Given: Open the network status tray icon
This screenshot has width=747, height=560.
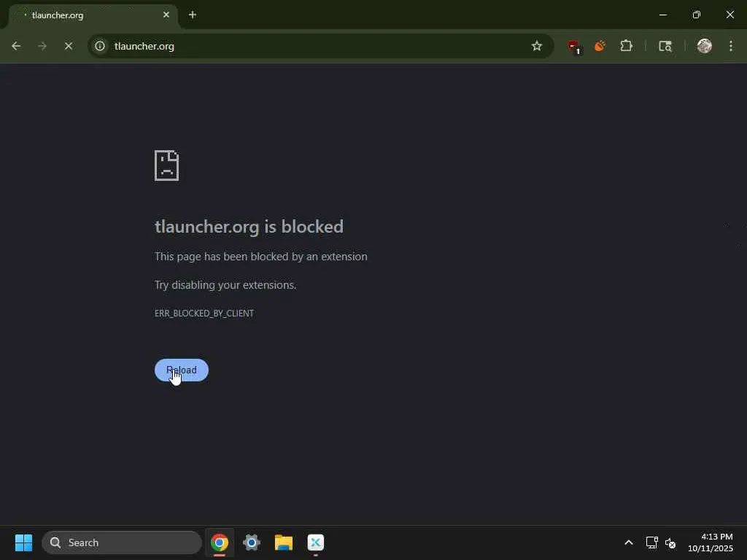Looking at the screenshot, I should [x=651, y=542].
